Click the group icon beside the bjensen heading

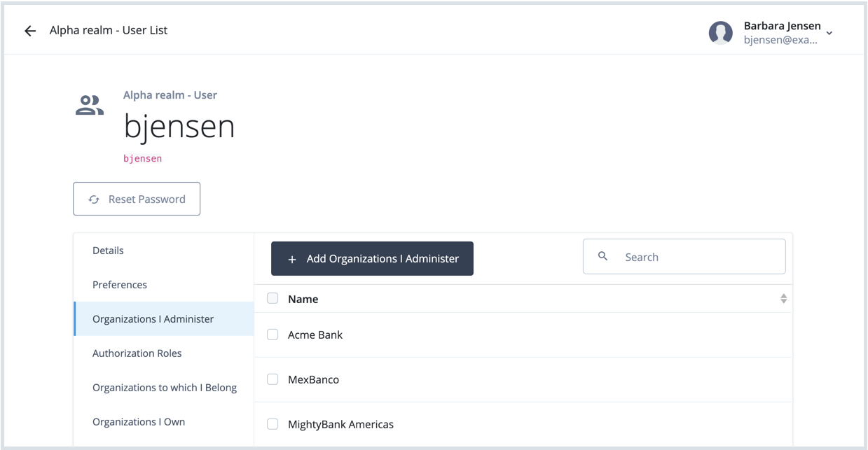(90, 104)
